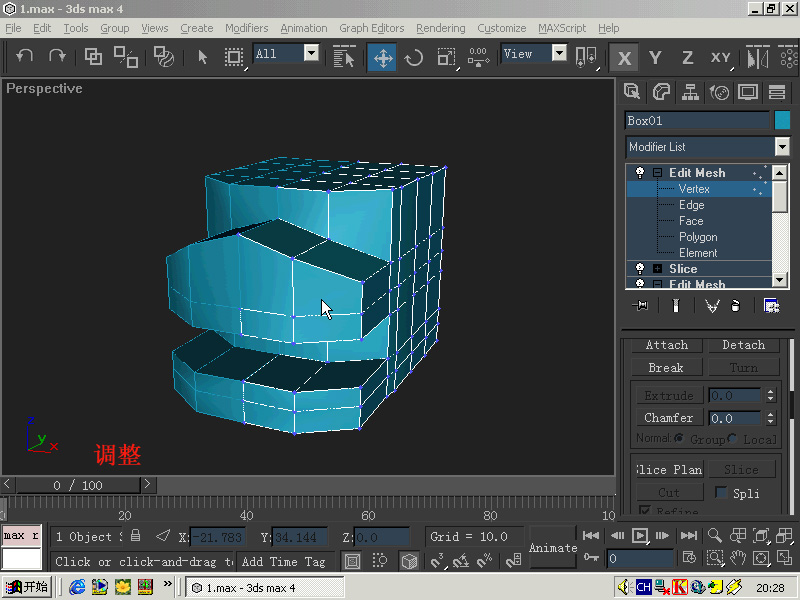Open the Graph Editors menu
Image resolution: width=800 pixels, height=600 pixels.
pos(371,28)
